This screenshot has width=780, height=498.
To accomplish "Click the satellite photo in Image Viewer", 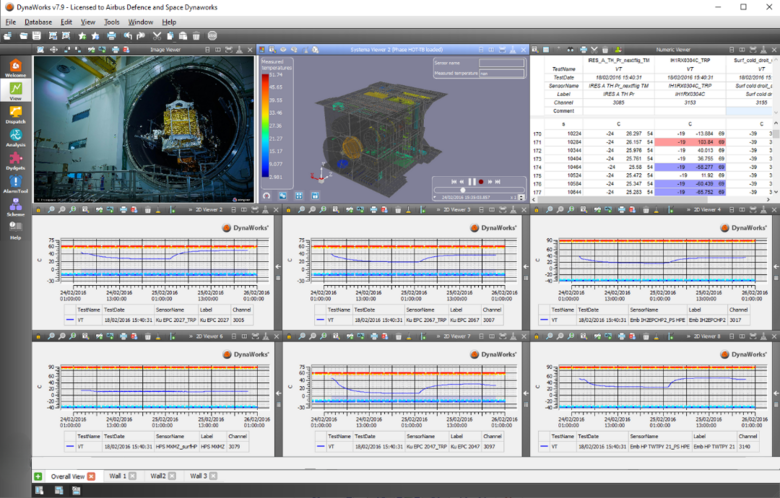I will pyautogui.click(x=143, y=129).
